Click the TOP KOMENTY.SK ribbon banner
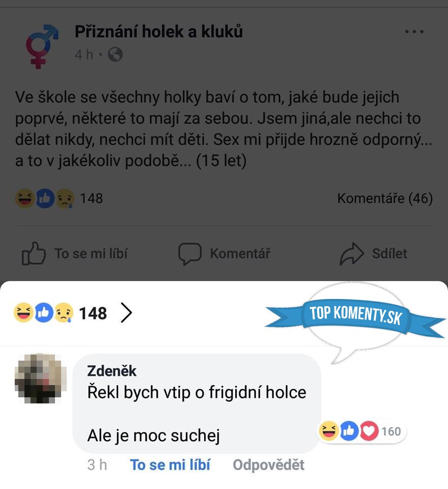 point(356,316)
